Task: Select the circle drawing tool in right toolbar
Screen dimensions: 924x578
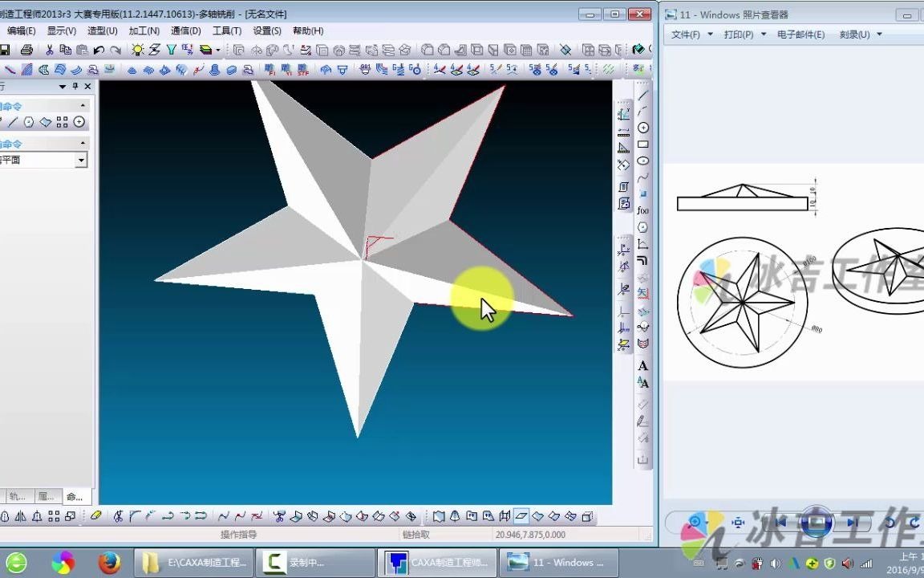Action: [643, 128]
